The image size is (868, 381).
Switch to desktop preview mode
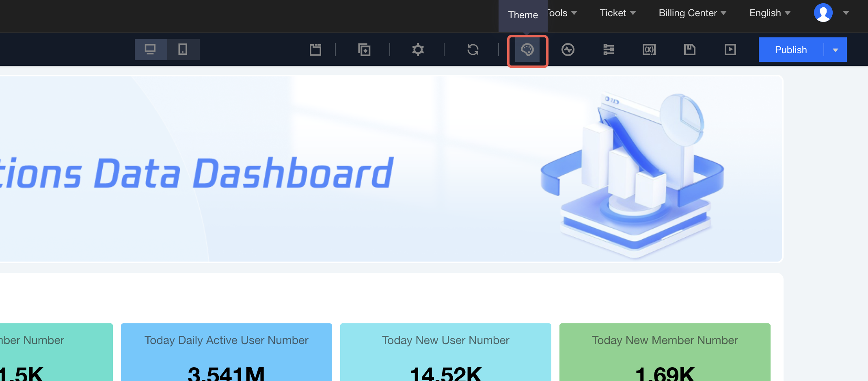point(151,50)
